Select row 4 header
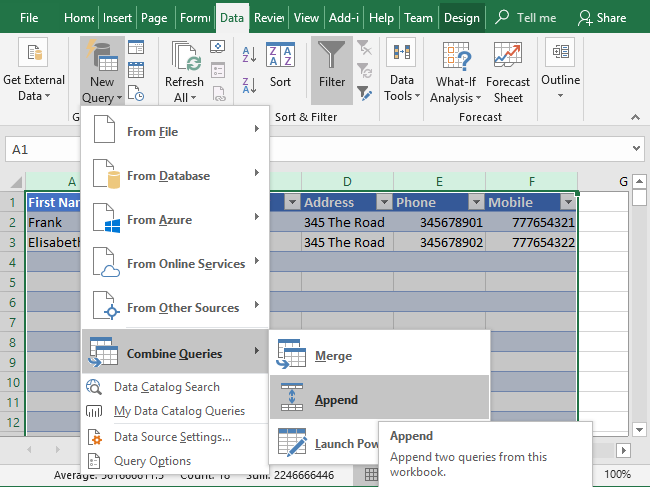This screenshot has height=487, width=650. tap(12, 262)
